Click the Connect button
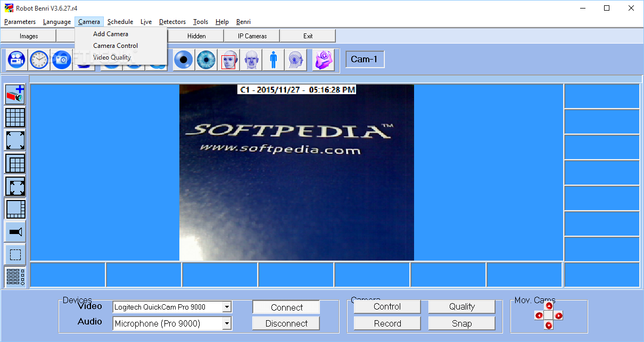The width and height of the screenshot is (644, 342). (286, 307)
